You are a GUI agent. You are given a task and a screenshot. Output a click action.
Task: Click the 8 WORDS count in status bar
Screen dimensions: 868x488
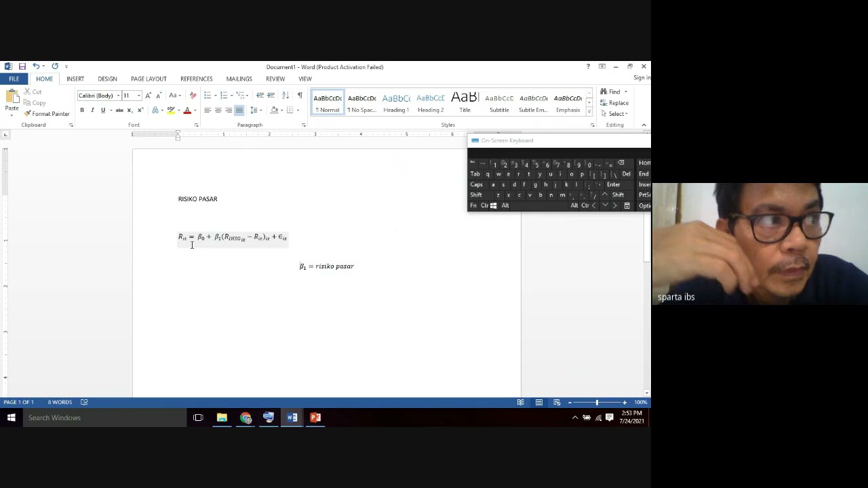click(x=60, y=403)
